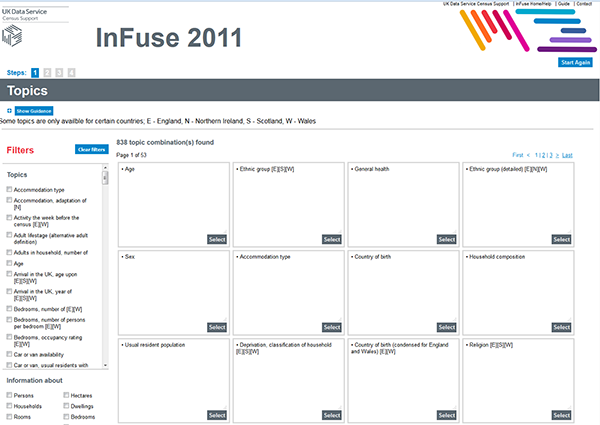Jump to Last results page

tap(567, 155)
